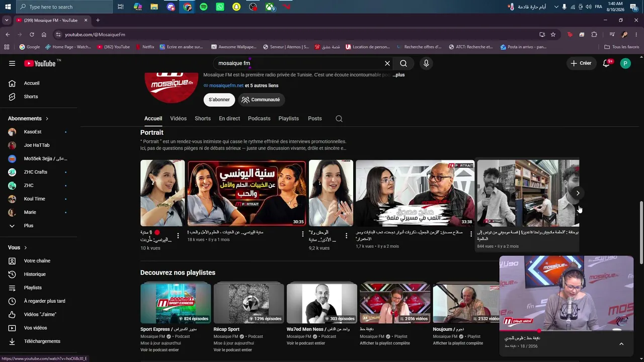Click Afficher la playlist complète under Noujoum
This screenshot has height=362, width=644.
point(458,343)
